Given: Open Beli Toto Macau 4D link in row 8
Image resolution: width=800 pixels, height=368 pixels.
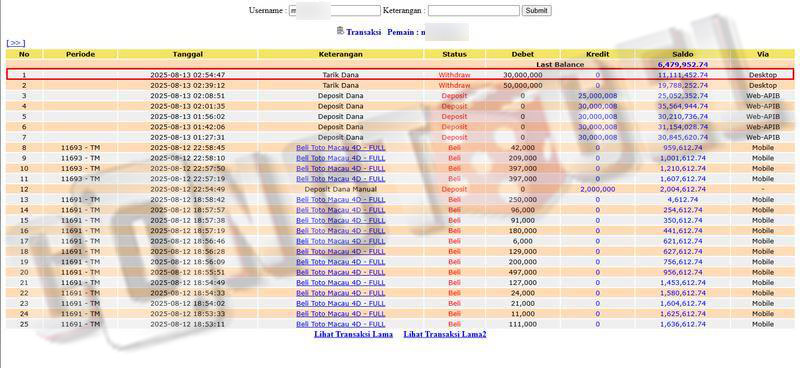Looking at the screenshot, I should coord(341,148).
